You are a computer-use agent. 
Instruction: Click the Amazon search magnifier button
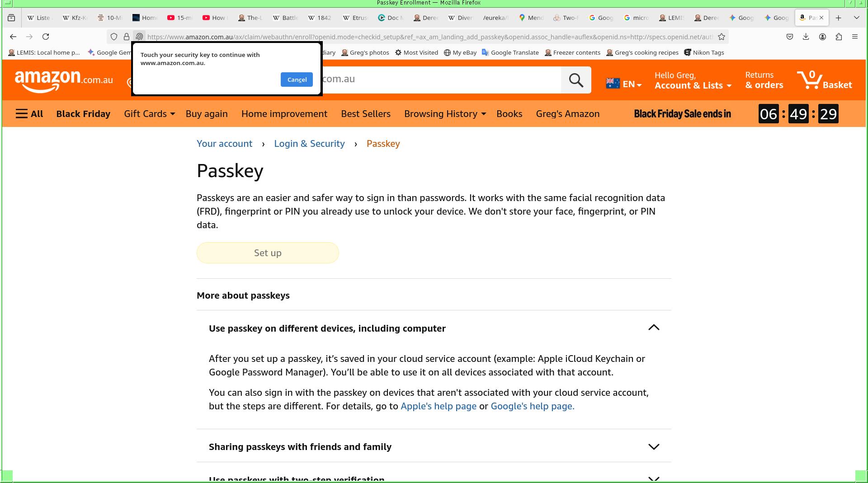576,80
